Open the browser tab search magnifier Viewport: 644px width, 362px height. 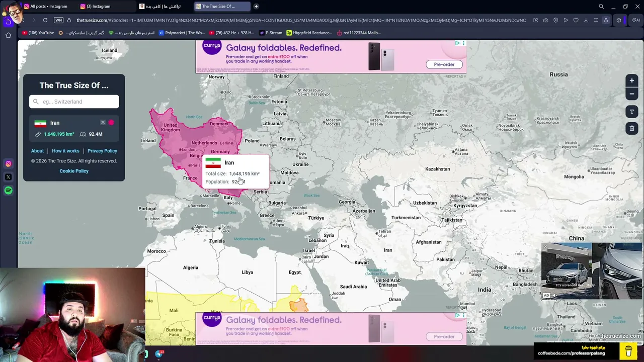601,7
